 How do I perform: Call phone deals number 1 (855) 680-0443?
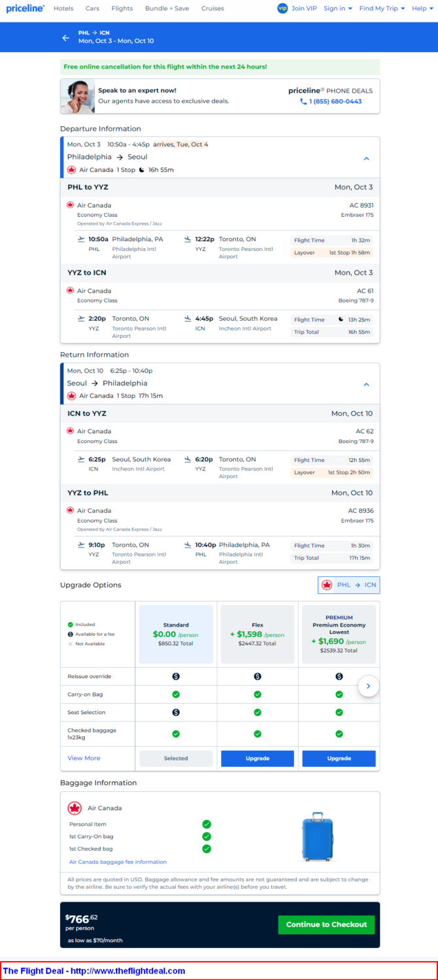tap(331, 101)
